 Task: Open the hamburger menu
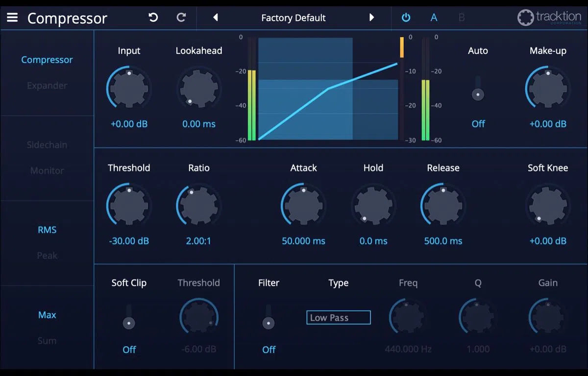pyautogui.click(x=12, y=18)
